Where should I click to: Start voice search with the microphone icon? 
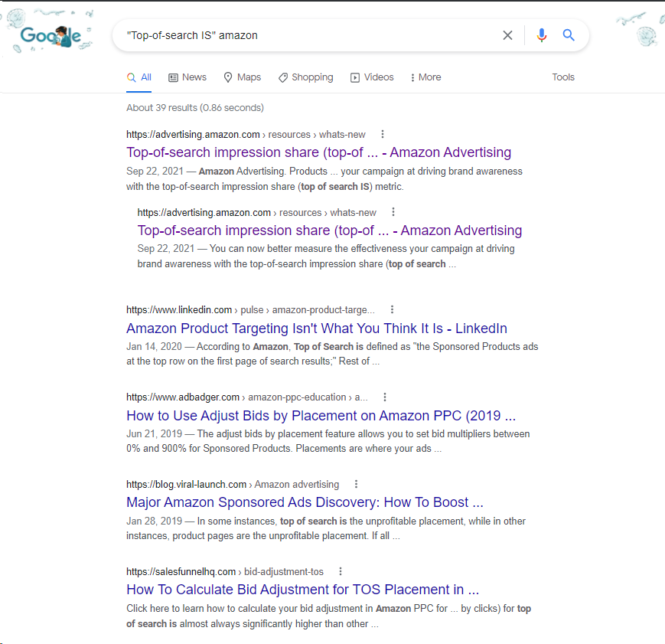pos(541,35)
